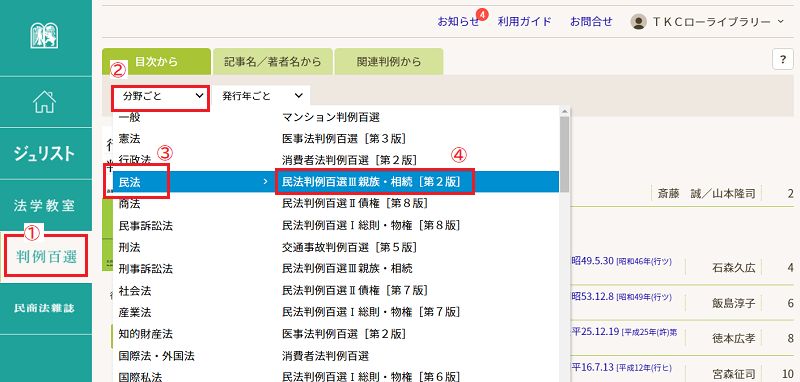Choose 民法判例百選Ⅱ債権［第７版］

pos(355,291)
